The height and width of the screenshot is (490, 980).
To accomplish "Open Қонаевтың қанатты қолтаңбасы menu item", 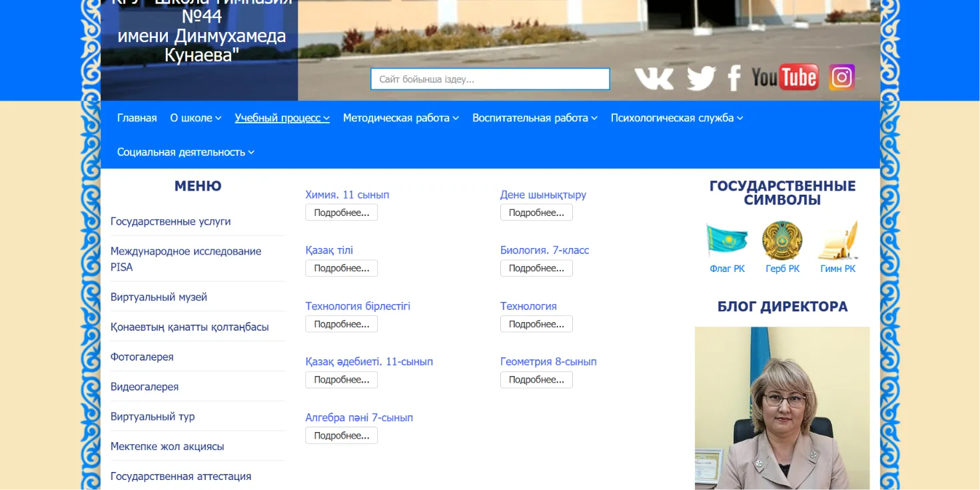I will pyautogui.click(x=190, y=327).
